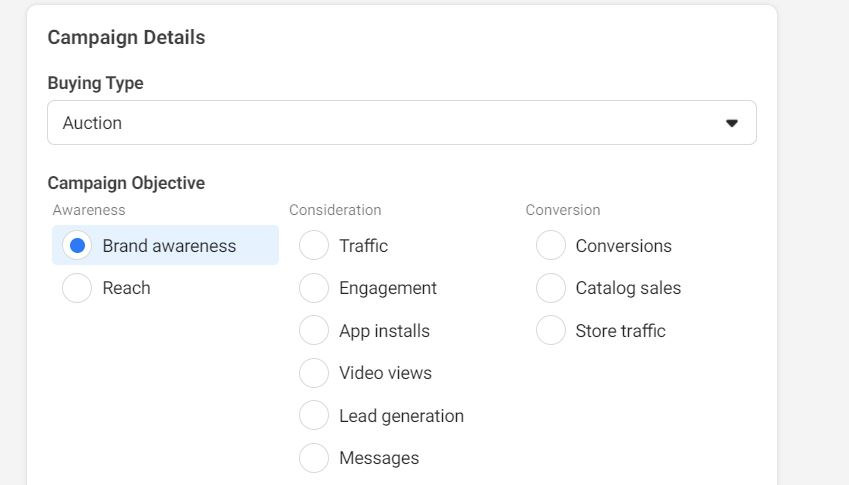The image size is (849, 485).
Task: Choose the Reach objective radio button
Action: tap(77, 288)
